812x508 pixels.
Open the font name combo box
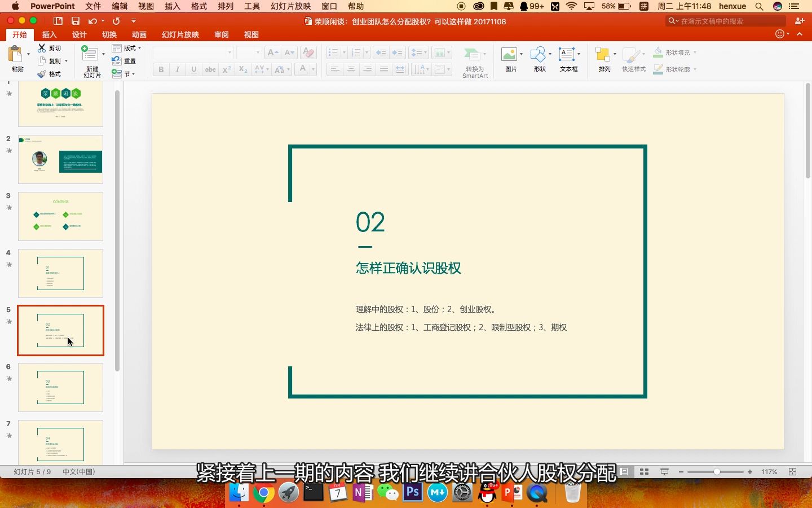pyautogui.click(x=193, y=52)
